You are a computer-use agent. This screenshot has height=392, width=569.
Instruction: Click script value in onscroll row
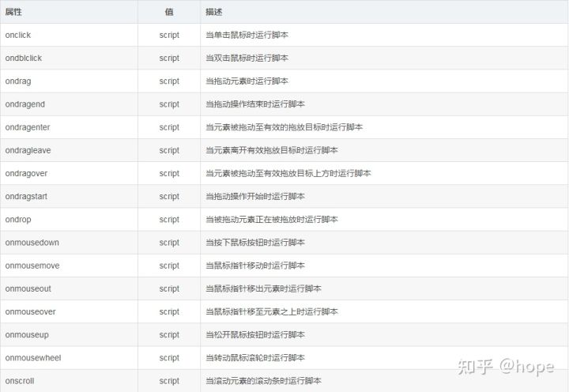[169, 381]
